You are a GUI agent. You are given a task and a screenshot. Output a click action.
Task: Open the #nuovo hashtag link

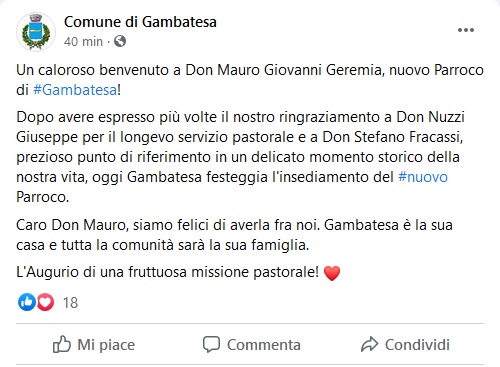423,177
